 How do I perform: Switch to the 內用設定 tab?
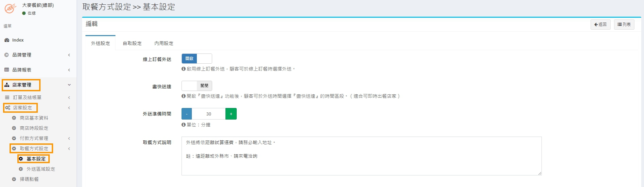(x=164, y=43)
